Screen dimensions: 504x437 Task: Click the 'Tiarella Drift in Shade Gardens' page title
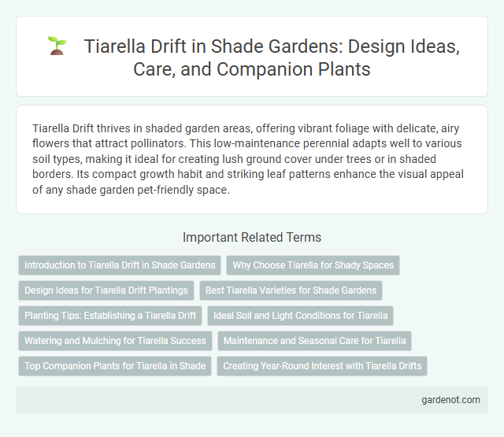point(272,57)
